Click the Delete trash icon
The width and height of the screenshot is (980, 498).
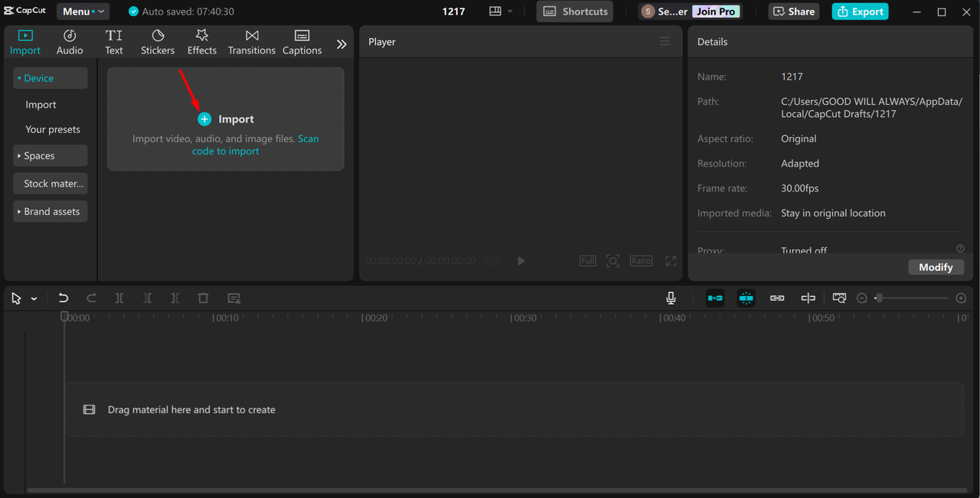(x=203, y=298)
